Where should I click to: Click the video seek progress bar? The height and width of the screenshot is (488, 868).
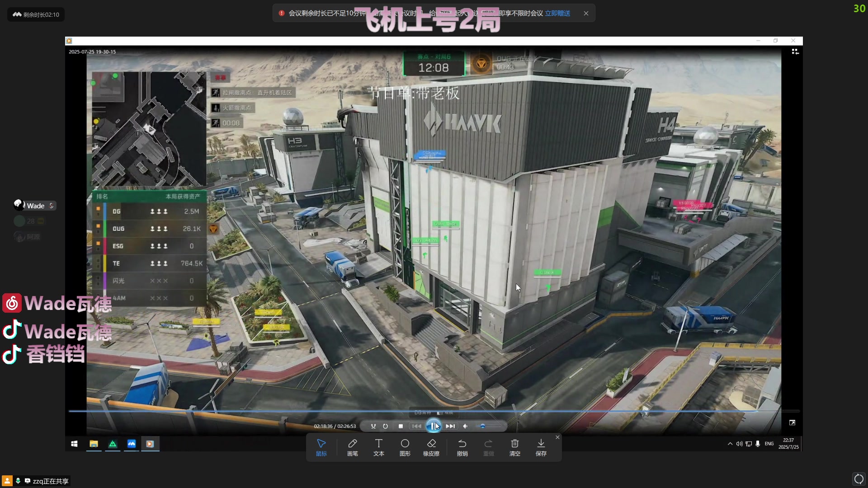pyautogui.click(x=434, y=411)
